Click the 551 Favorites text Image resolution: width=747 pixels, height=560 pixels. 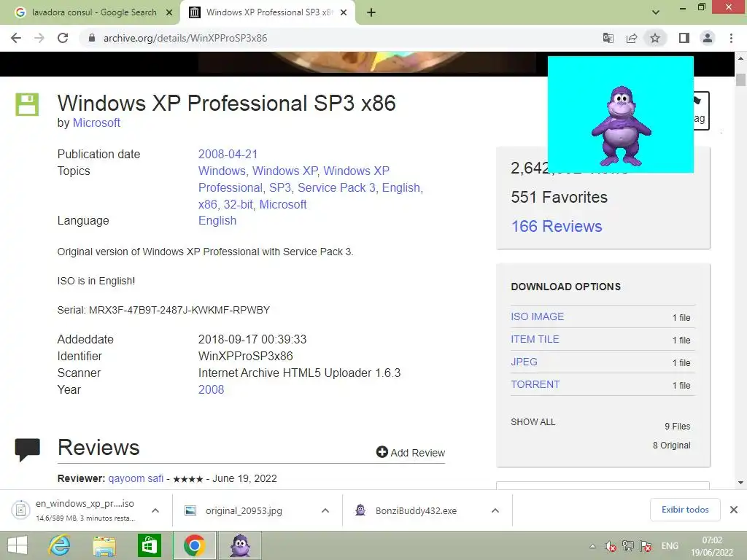(559, 197)
